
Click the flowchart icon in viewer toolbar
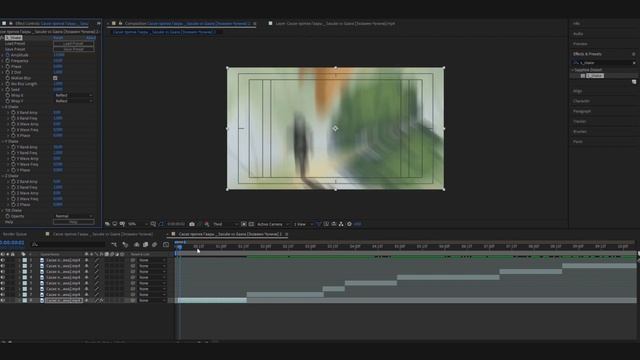(341, 224)
